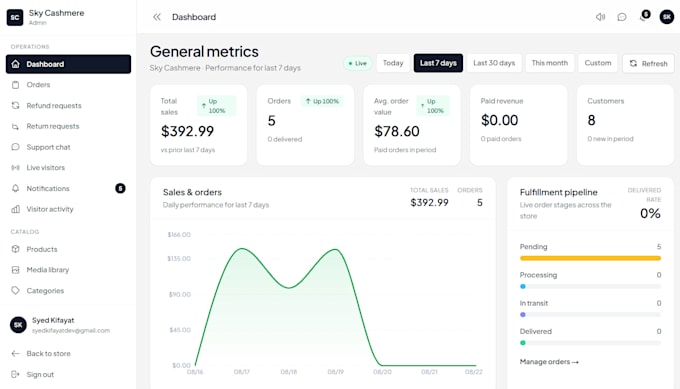This screenshot has height=389, width=680.
Task: Open the Orders page
Action: (x=69, y=85)
